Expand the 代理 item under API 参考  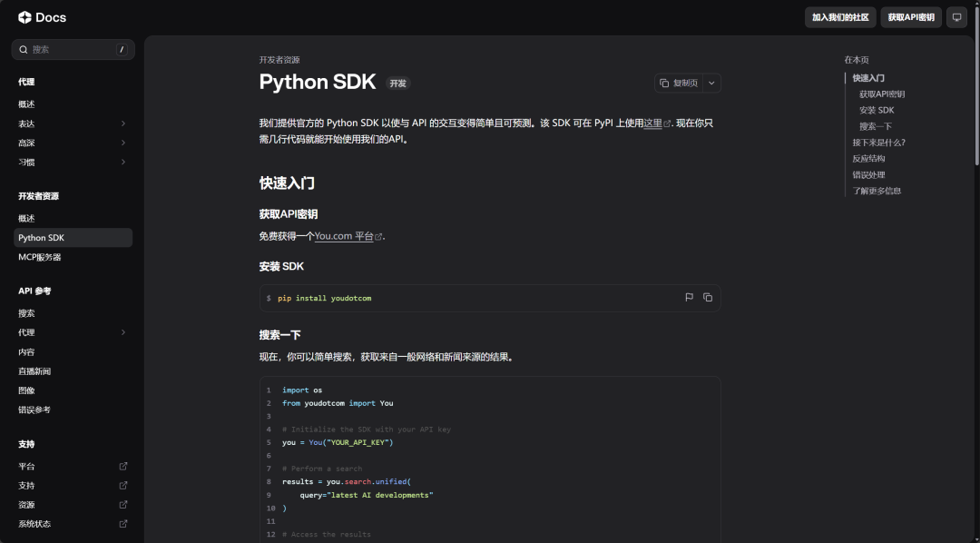(123, 332)
